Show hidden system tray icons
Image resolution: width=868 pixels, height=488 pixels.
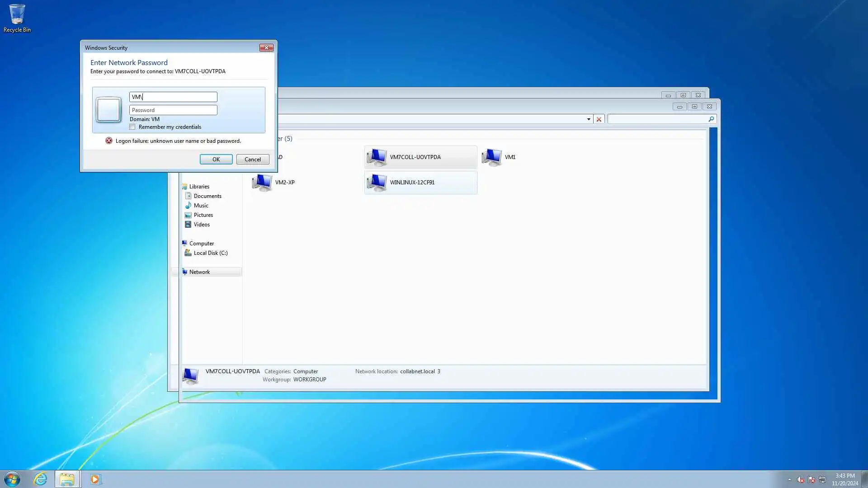coord(789,479)
